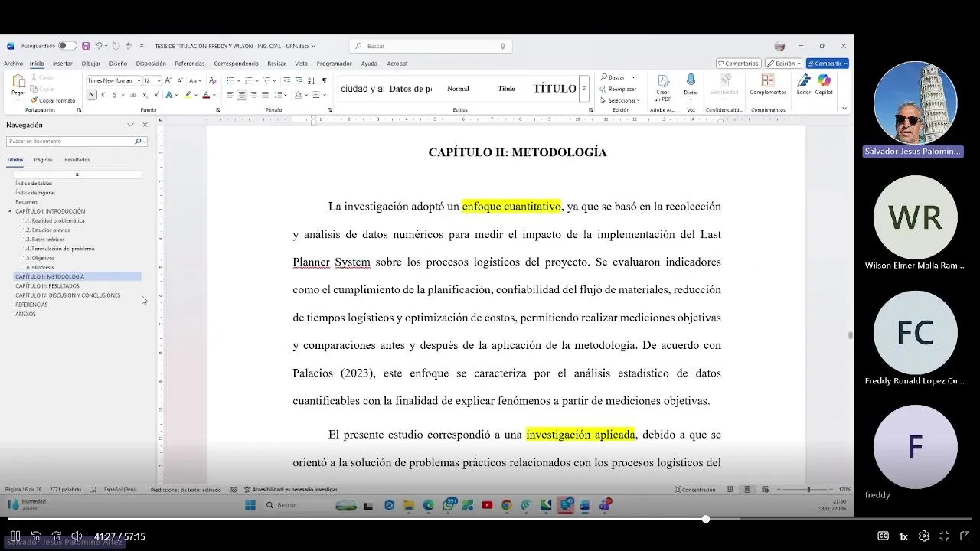
Task: Click Copiar formato painter
Action: pos(54,100)
